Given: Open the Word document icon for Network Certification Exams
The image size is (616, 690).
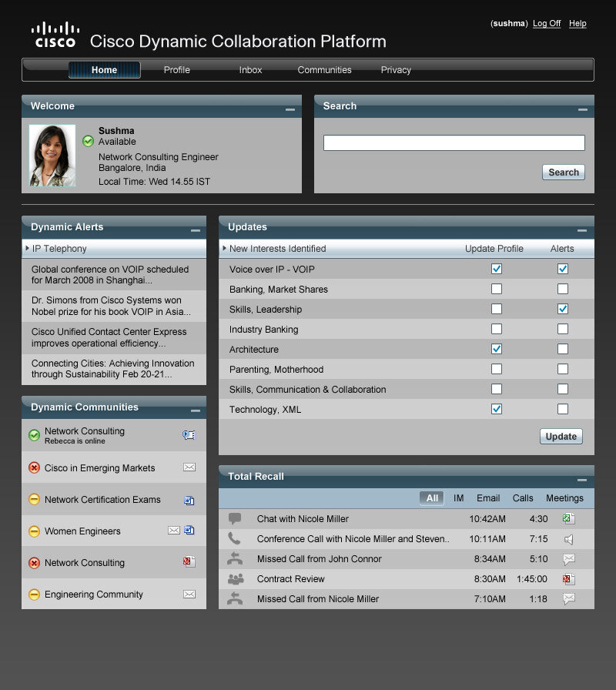Looking at the screenshot, I should [189, 501].
